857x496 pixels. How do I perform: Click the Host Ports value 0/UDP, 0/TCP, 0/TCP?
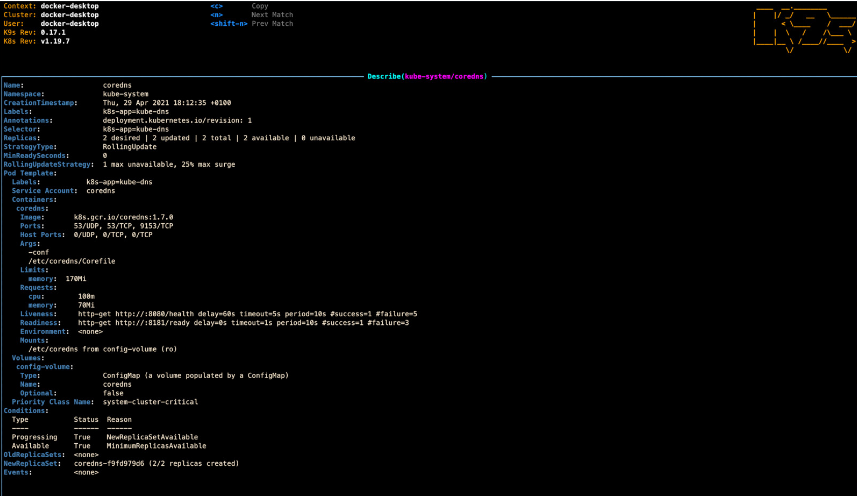(x=113, y=234)
